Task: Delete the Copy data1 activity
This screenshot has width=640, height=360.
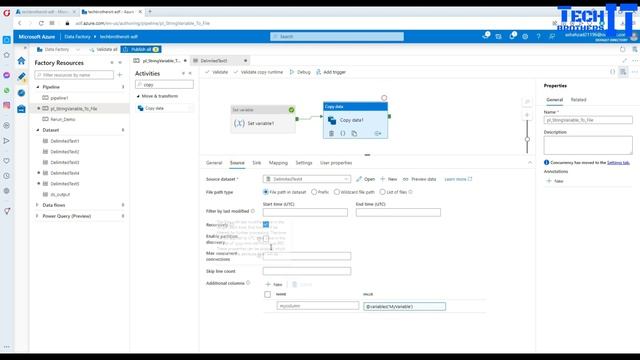Action: pos(331,133)
